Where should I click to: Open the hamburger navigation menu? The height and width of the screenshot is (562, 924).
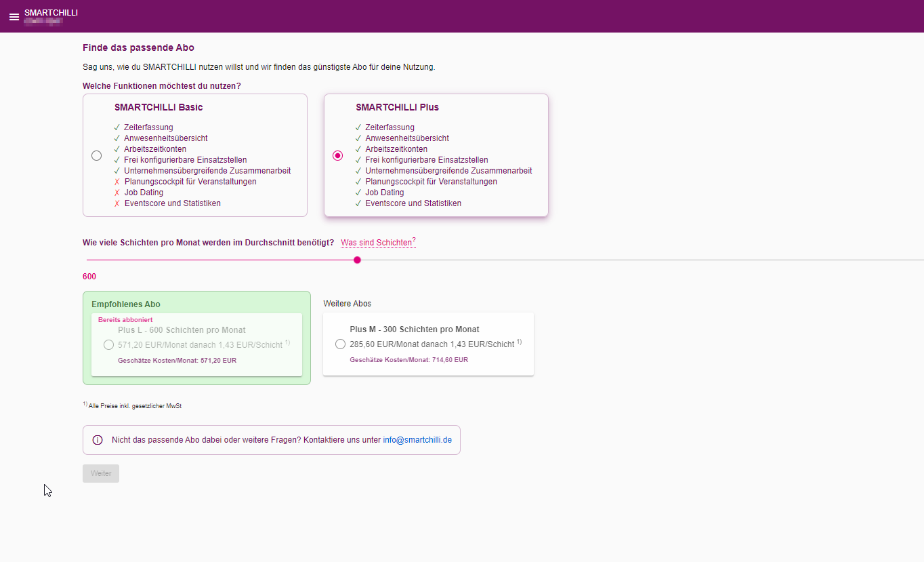[14, 17]
